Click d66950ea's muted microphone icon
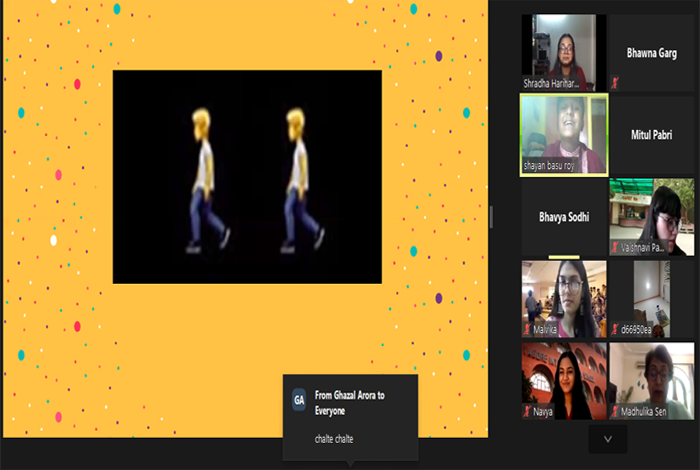700x470 pixels. [615, 329]
